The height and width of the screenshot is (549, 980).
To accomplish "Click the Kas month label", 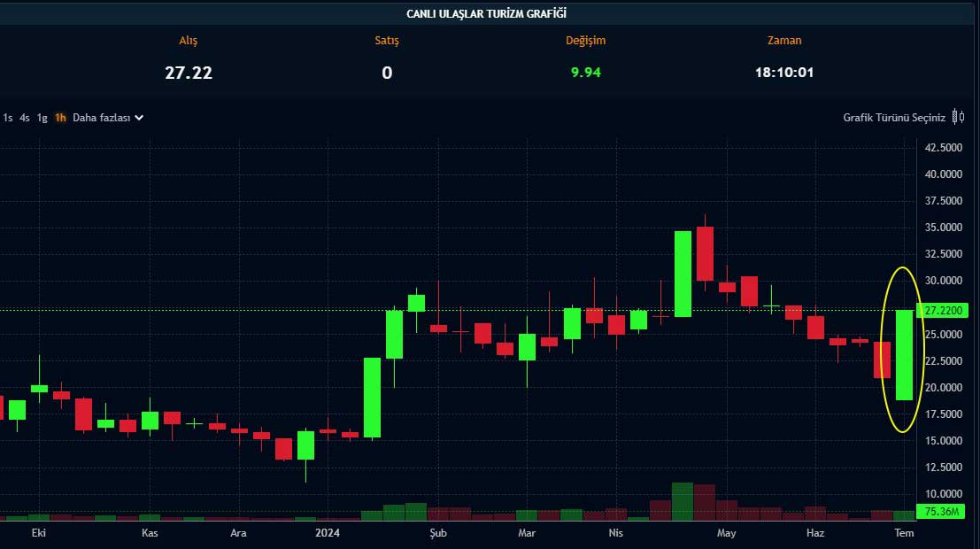I will (x=150, y=533).
